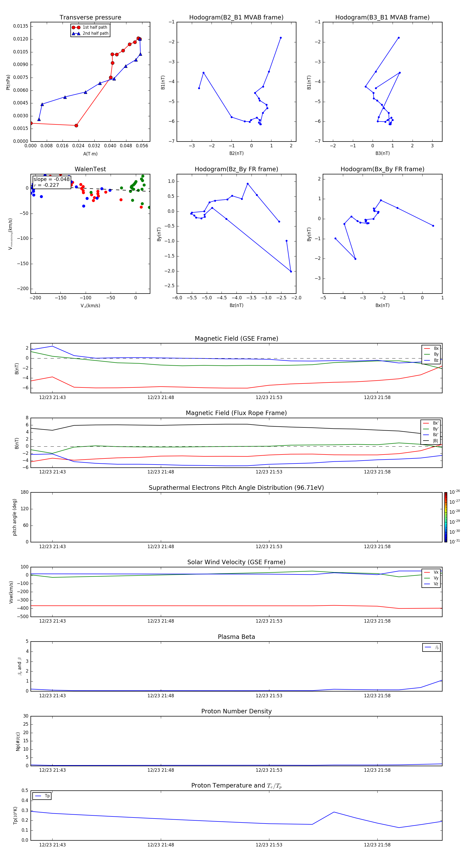Click the "Proton Temperature and Te/Tp" title
The width and height of the screenshot is (473, 868).
point(236,786)
